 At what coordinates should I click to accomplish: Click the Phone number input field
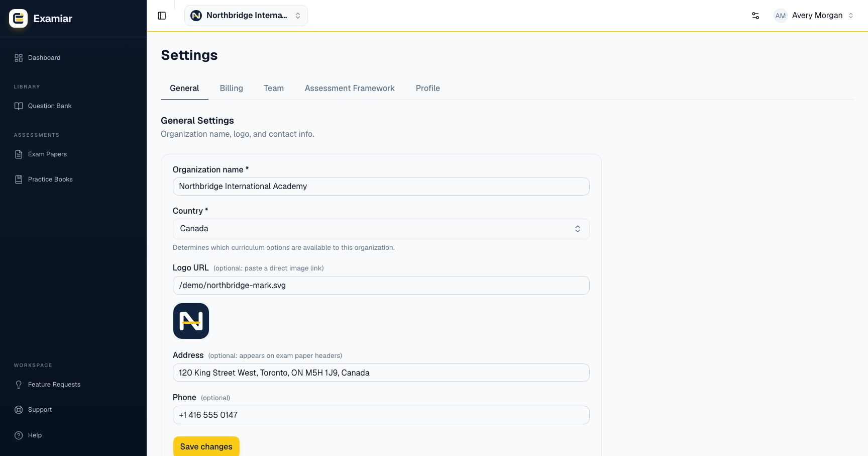click(381, 415)
